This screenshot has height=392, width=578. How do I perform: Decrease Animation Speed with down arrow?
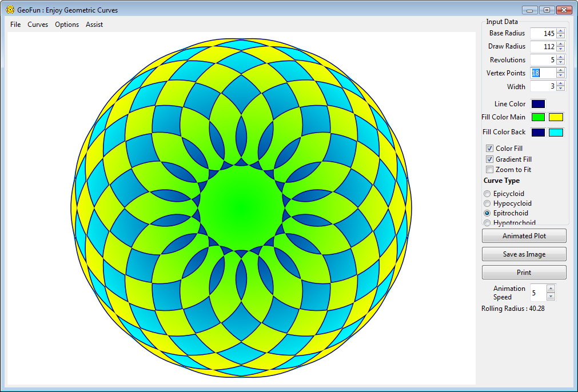[551, 297]
